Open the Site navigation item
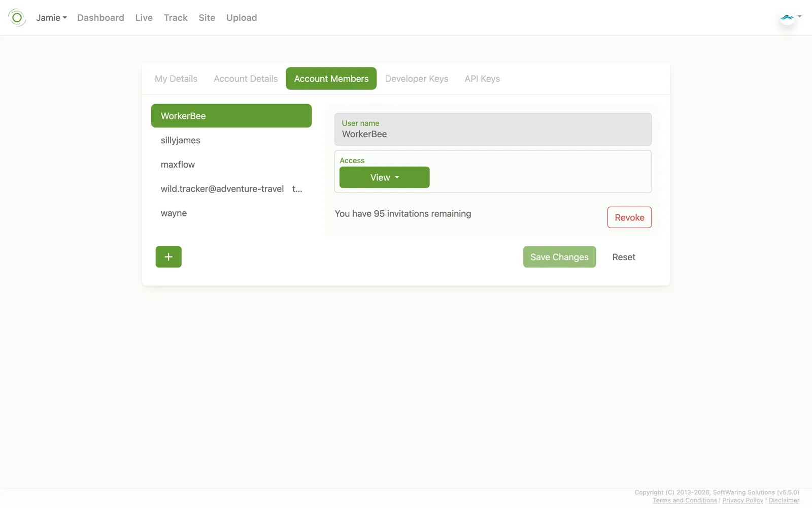Screen dimensions: 812x508 coord(207,18)
